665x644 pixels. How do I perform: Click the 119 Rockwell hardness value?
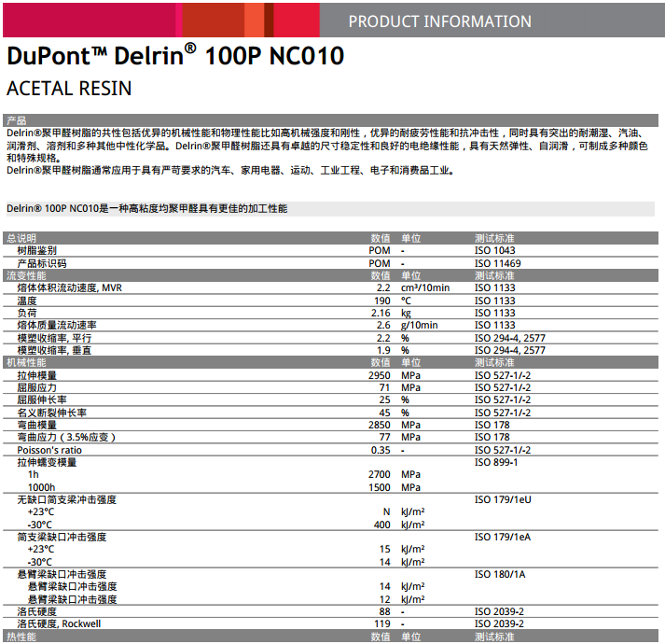(x=382, y=623)
